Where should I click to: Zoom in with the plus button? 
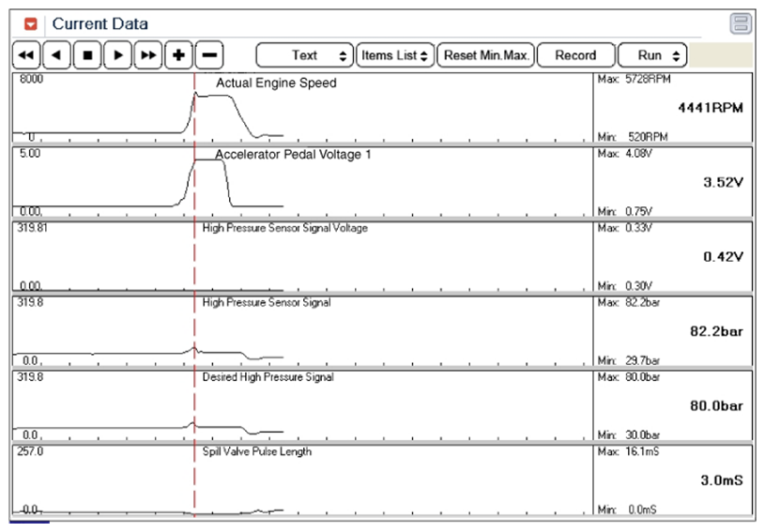click(178, 55)
